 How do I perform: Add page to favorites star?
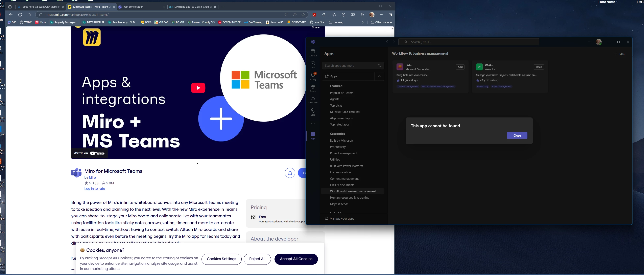pos(303,15)
